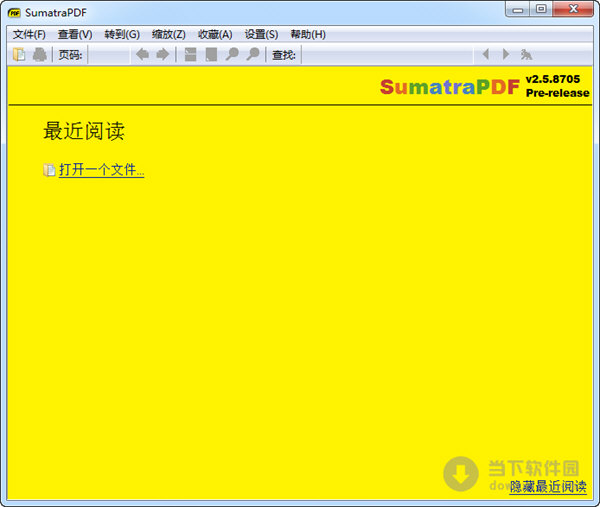
Task: Toggle the Match case icon
Action: pos(527,54)
